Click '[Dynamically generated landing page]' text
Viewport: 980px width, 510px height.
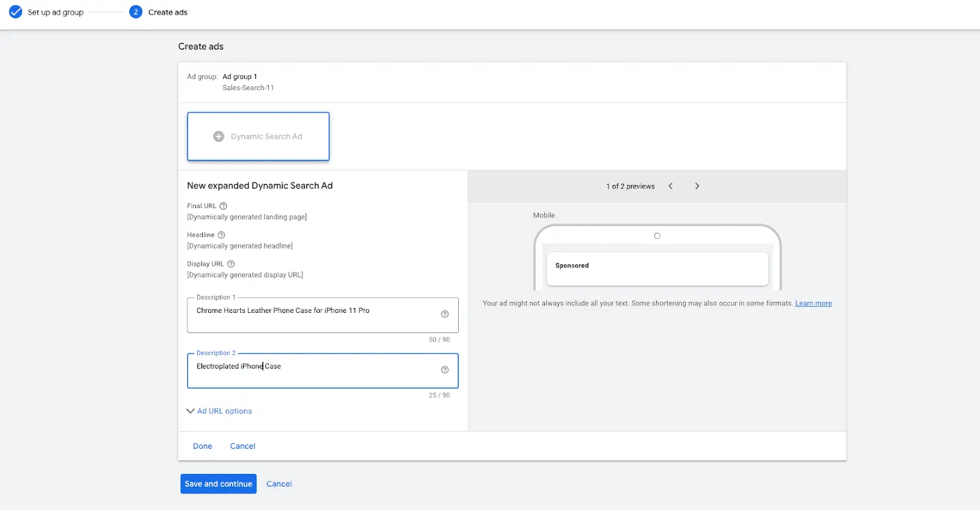click(x=247, y=217)
